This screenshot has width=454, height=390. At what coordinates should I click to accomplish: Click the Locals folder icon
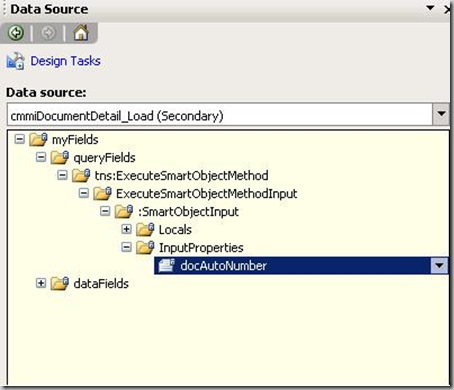pyautogui.click(x=145, y=230)
